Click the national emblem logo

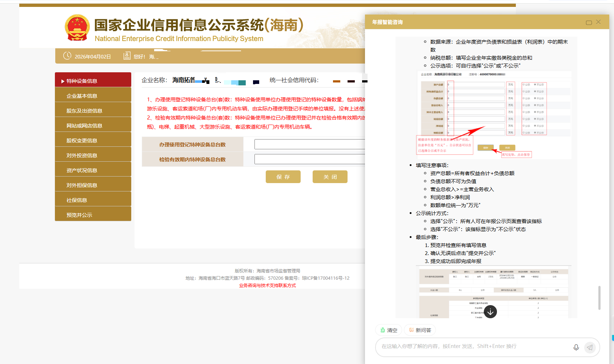tap(77, 28)
